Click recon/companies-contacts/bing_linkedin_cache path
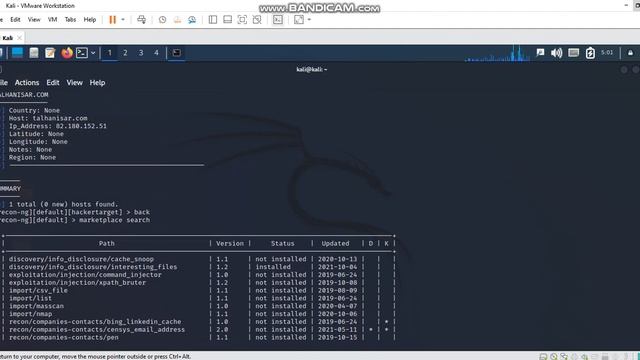This screenshot has width=640, height=360. point(95,322)
